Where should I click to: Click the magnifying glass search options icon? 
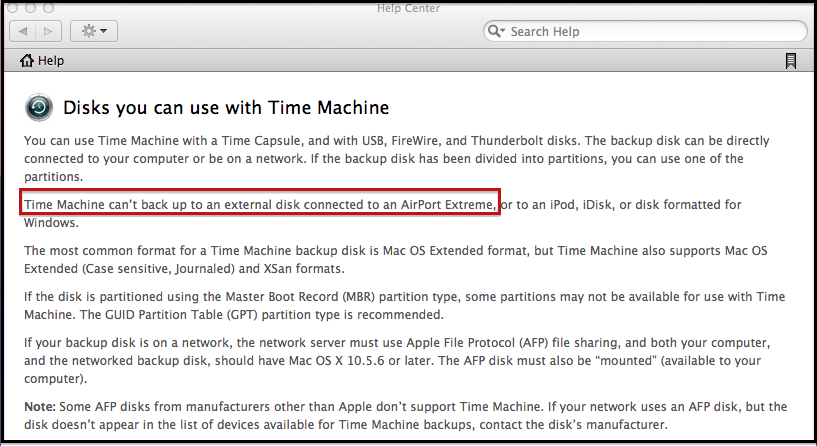click(496, 31)
